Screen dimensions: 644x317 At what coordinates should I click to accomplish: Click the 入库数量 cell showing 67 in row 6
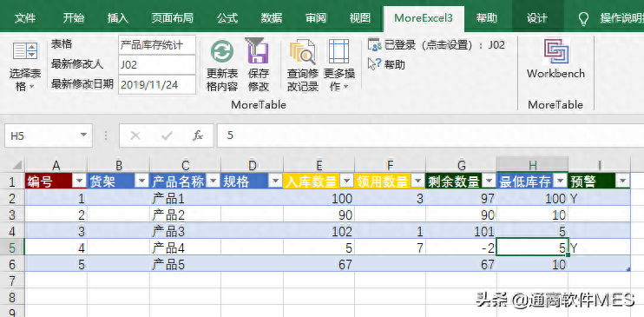tap(319, 264)
